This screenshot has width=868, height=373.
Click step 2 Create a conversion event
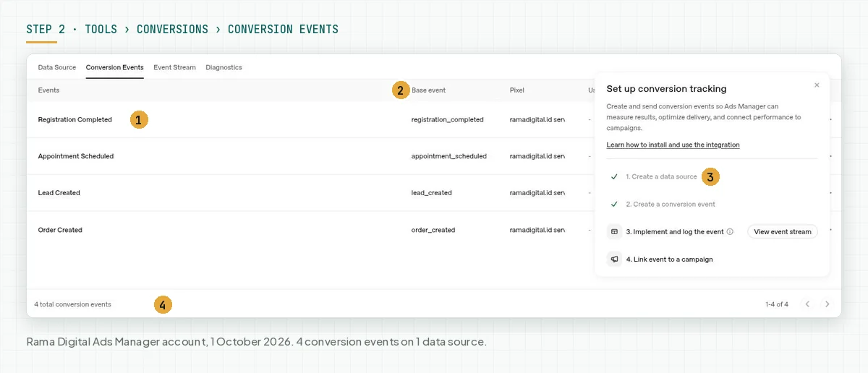click(x=671, y=204)
